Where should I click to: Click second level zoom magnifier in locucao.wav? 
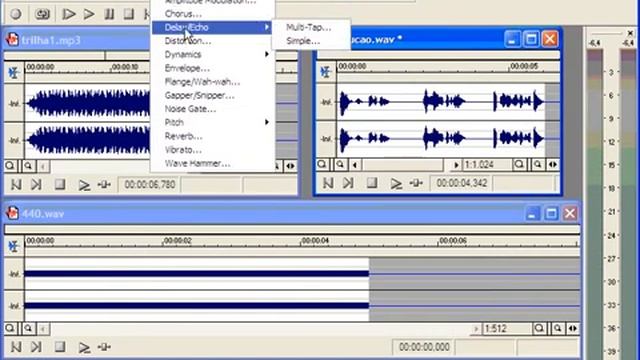tap(340, 164)
